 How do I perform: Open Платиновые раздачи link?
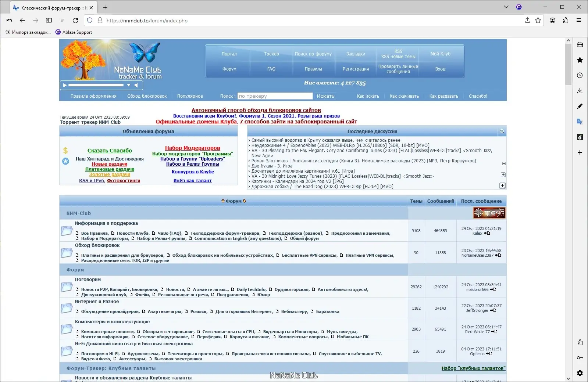point(110,169)
